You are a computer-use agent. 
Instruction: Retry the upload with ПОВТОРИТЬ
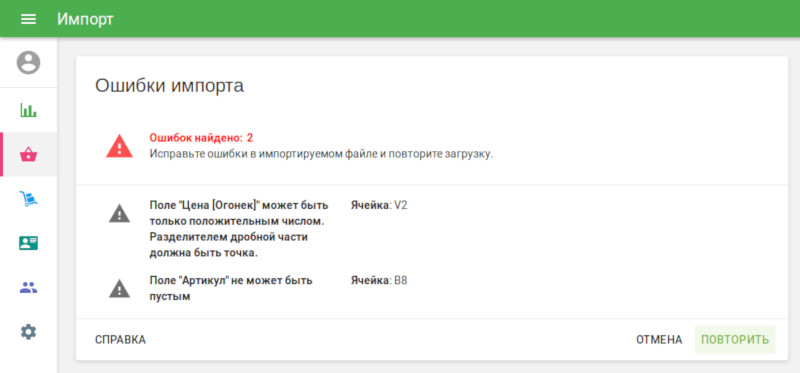tap(735, 340)
